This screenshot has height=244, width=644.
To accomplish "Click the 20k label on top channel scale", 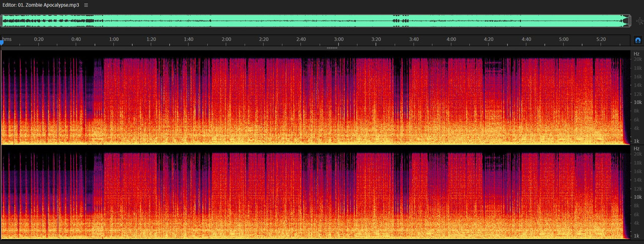I will point(637,59).
